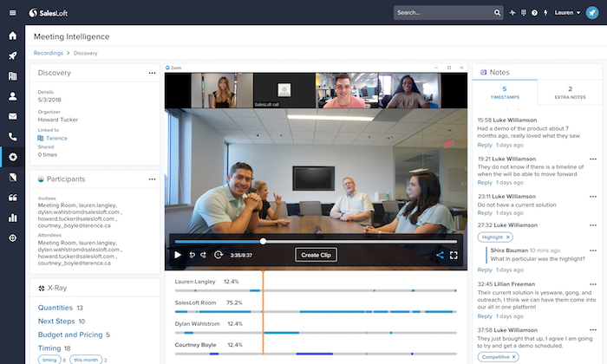
Task: Click SalesLoft Room talk timeline bar
Action: [316, 312]
